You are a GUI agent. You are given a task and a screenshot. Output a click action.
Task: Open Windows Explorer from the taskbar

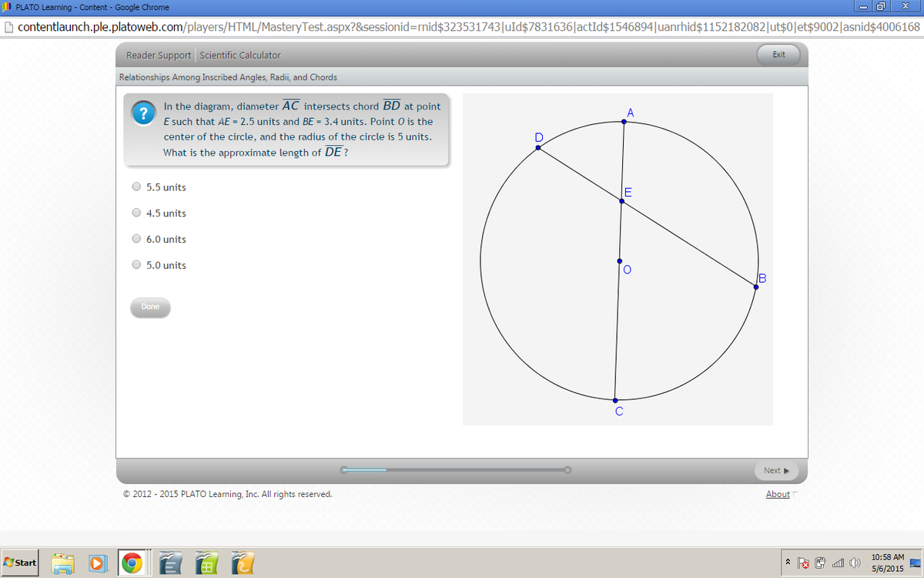(63, 563)
